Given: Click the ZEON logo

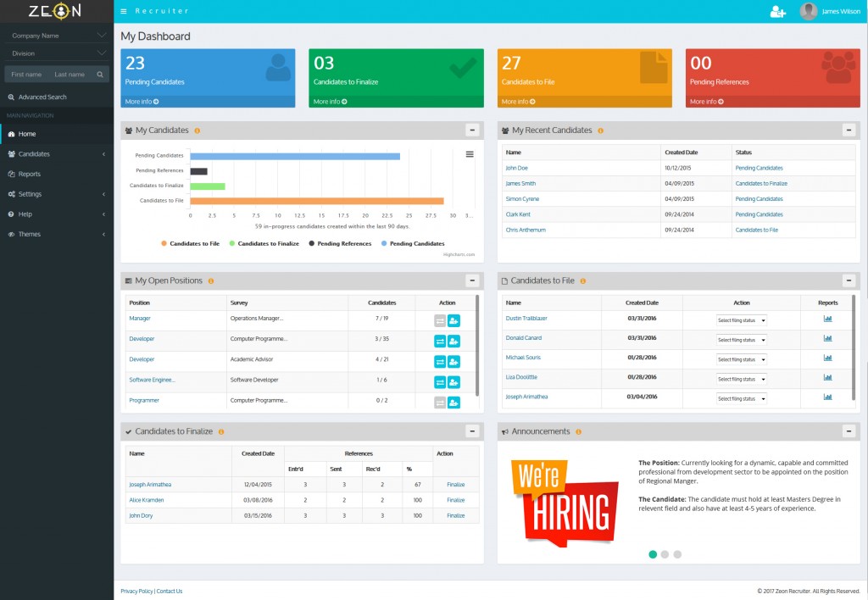Looking at the screenshot, I should pyautogui.click(x=55, y=10).
